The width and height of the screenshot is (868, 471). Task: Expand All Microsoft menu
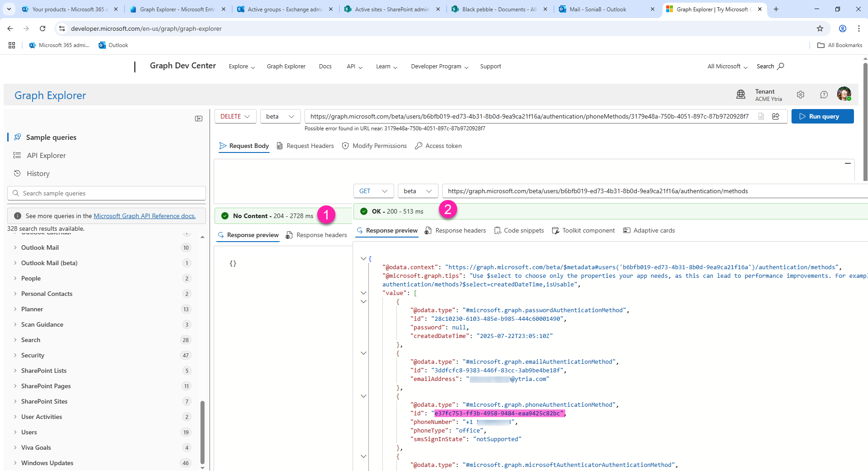pos(727,67)
